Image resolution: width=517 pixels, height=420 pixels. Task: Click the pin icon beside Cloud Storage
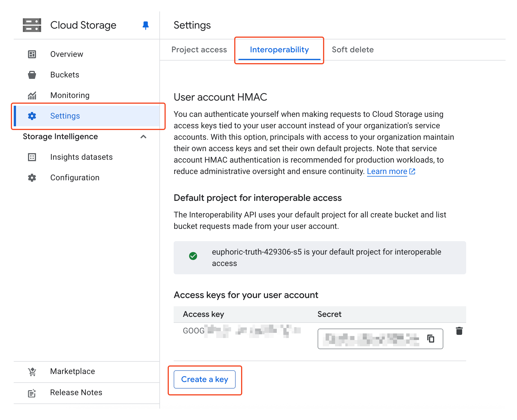(146, 25)
